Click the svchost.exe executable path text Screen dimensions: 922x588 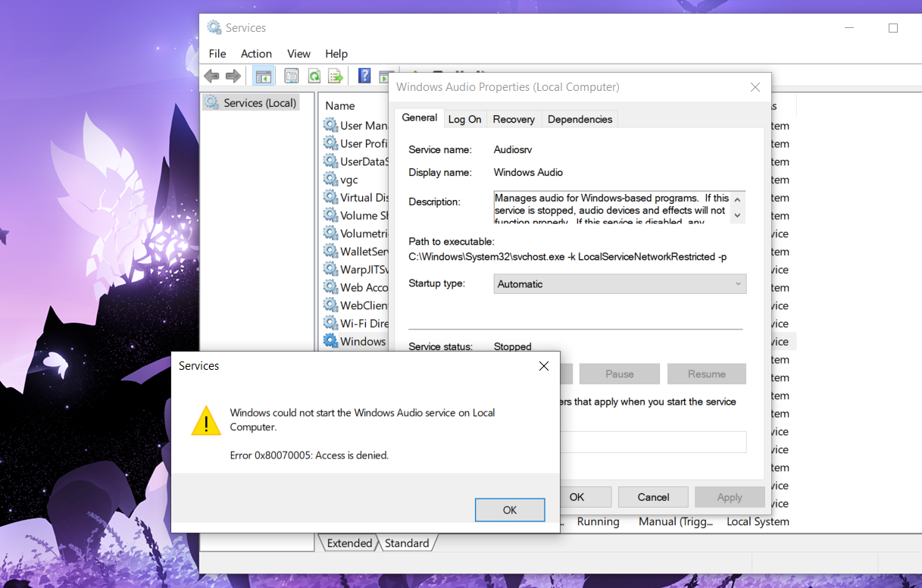click(x=567, y=257)
